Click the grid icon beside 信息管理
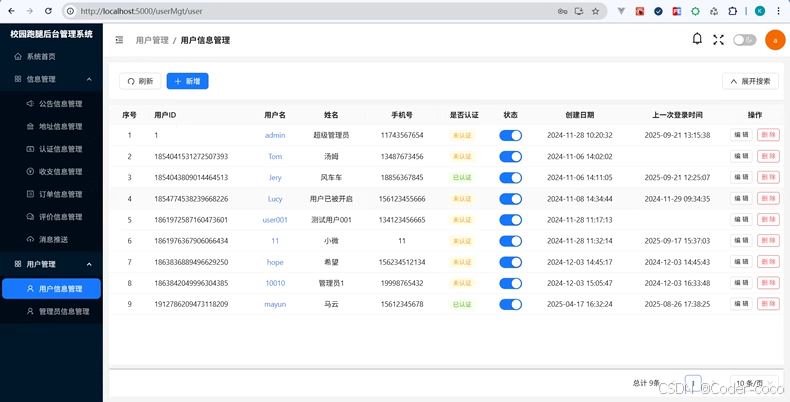 18,79
